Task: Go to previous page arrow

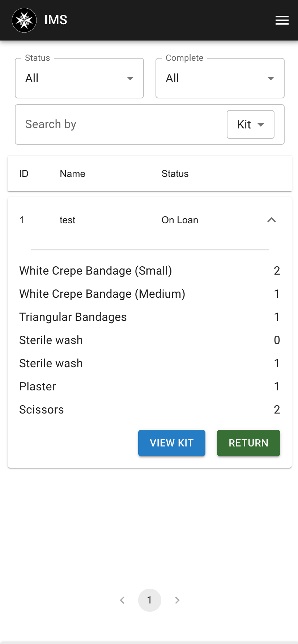Action: pos(122,600)
